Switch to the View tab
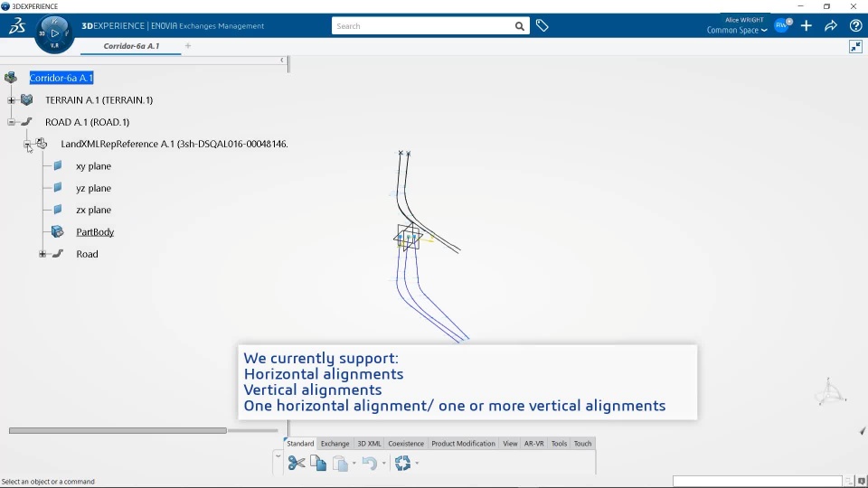The height and width of the screenshot is (488, 868). click(x=510, y=443)
